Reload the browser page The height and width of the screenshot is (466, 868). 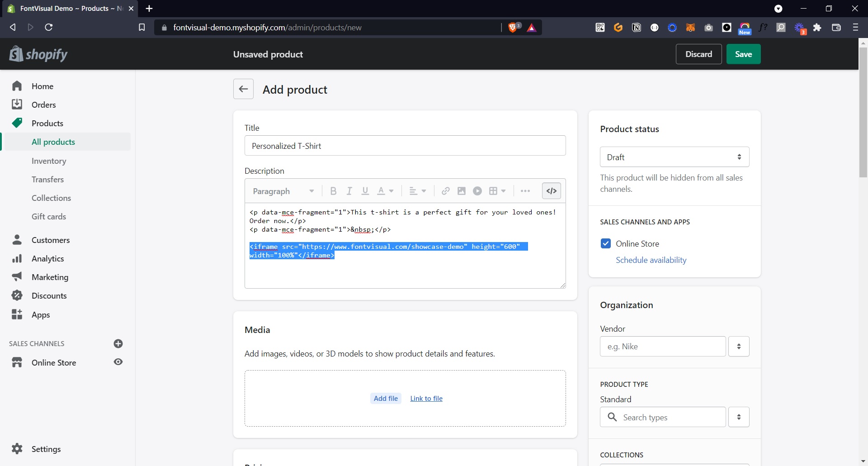[49, 27]
